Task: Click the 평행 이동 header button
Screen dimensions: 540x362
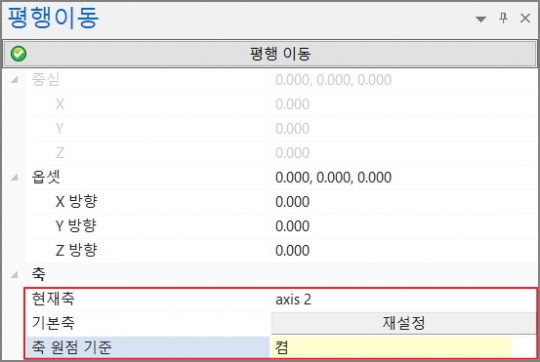Action: click(x=270, y=54)
